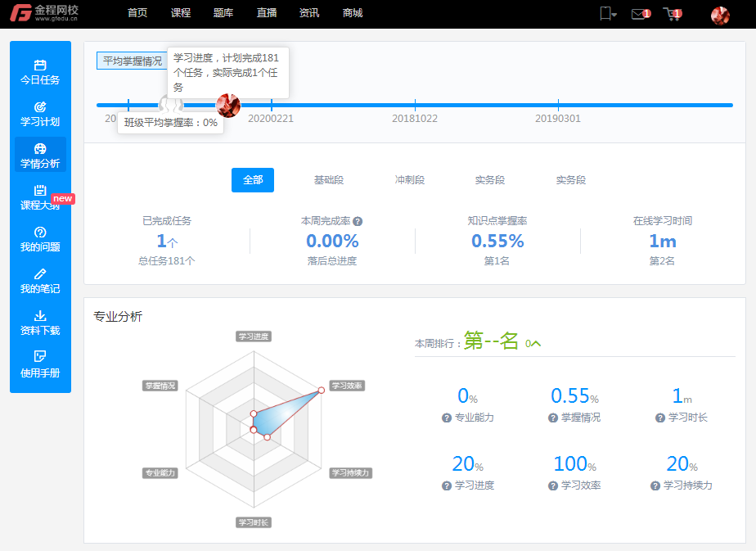
Task: Click the question mark beside 专业能力
Action: (447, 418)
